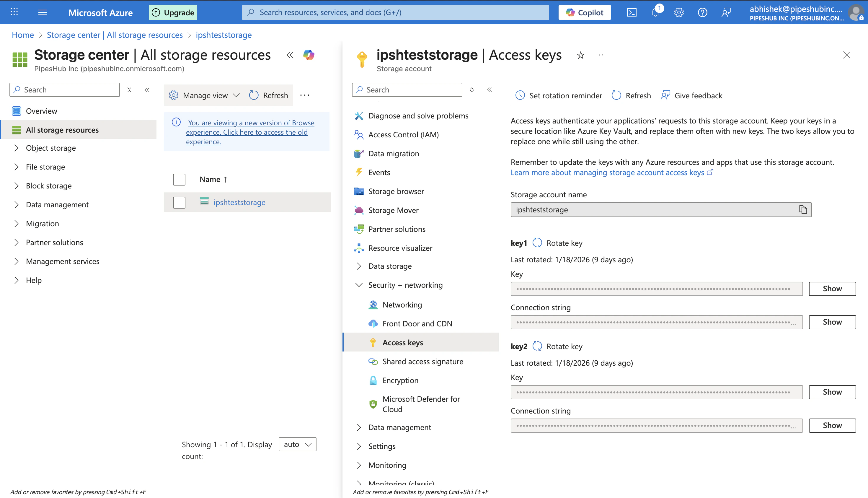Screen dimensions: 868x498
Task: Open the Display count auto dropdown
Action: (297, 444)
